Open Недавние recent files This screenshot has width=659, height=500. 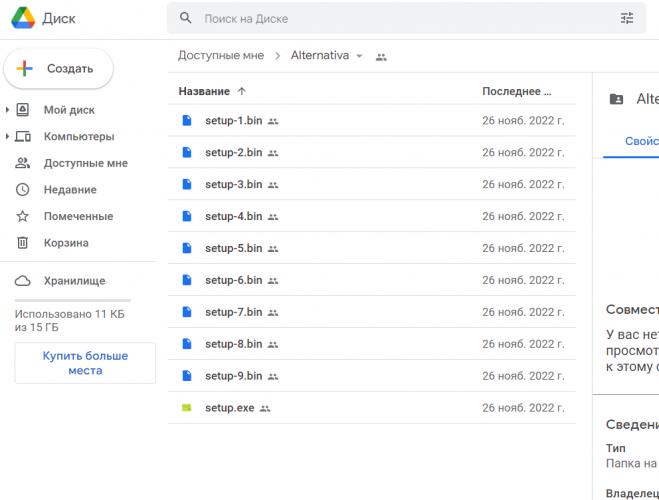point(70,190)
